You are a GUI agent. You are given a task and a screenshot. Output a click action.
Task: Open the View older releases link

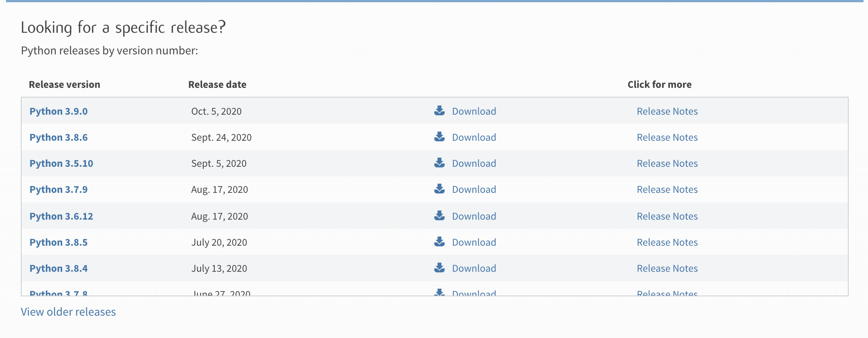click(x=68, y=312)
